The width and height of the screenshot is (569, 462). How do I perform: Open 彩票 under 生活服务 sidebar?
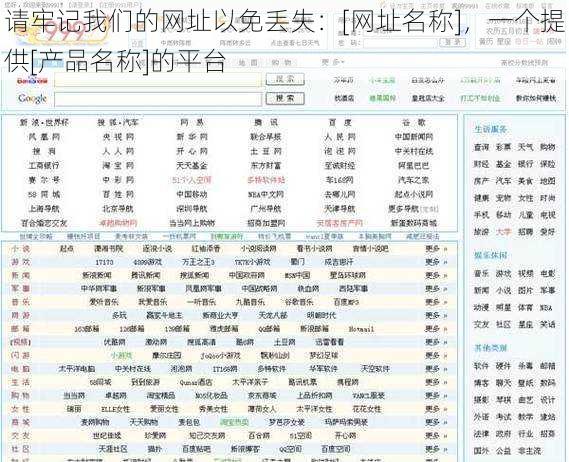click(503, 147)
